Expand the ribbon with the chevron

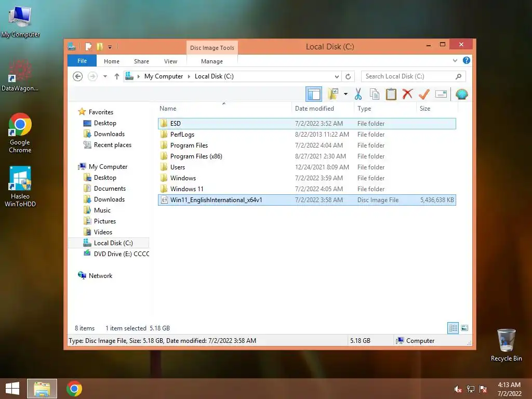pyautogui.click(x=455, y=60)
